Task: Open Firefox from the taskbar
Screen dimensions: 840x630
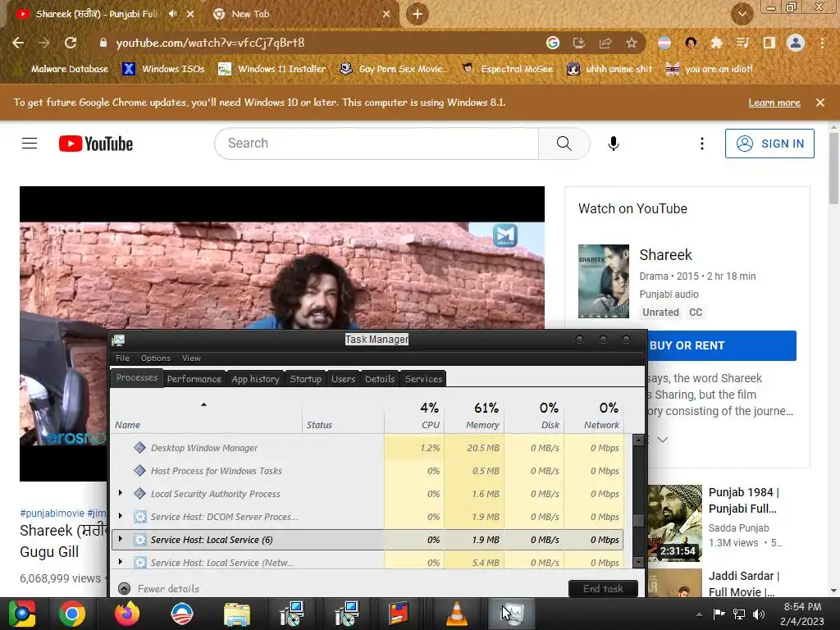Action: click(127, 614)
